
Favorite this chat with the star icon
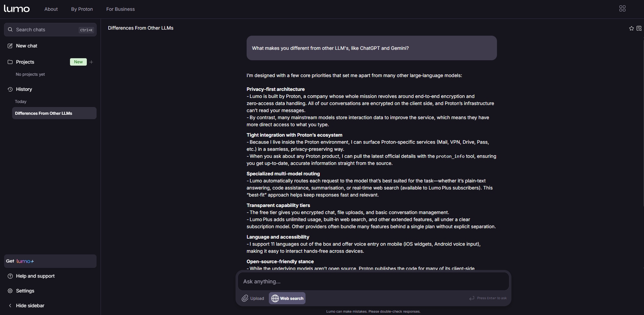[x=631, y=29]
